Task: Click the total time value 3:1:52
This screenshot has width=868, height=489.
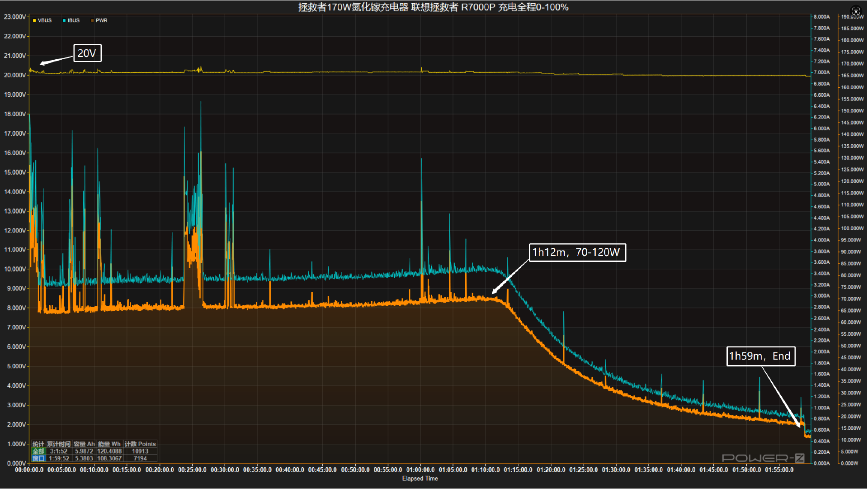Action: [x=59, y=451]
